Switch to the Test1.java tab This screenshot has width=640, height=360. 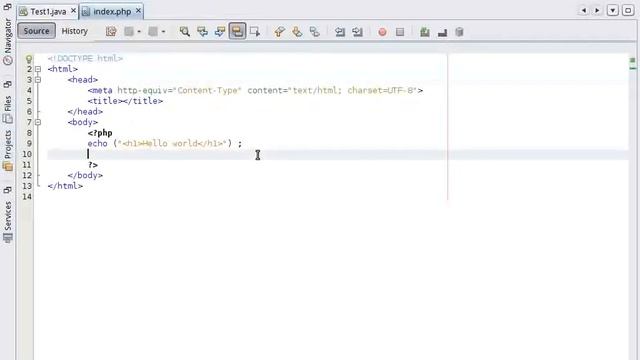[48, 11]
